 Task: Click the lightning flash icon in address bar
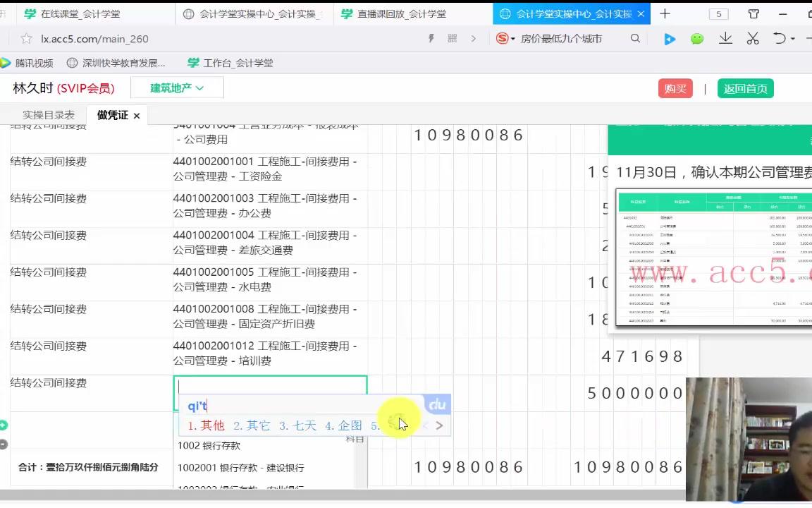coord(429,40)
